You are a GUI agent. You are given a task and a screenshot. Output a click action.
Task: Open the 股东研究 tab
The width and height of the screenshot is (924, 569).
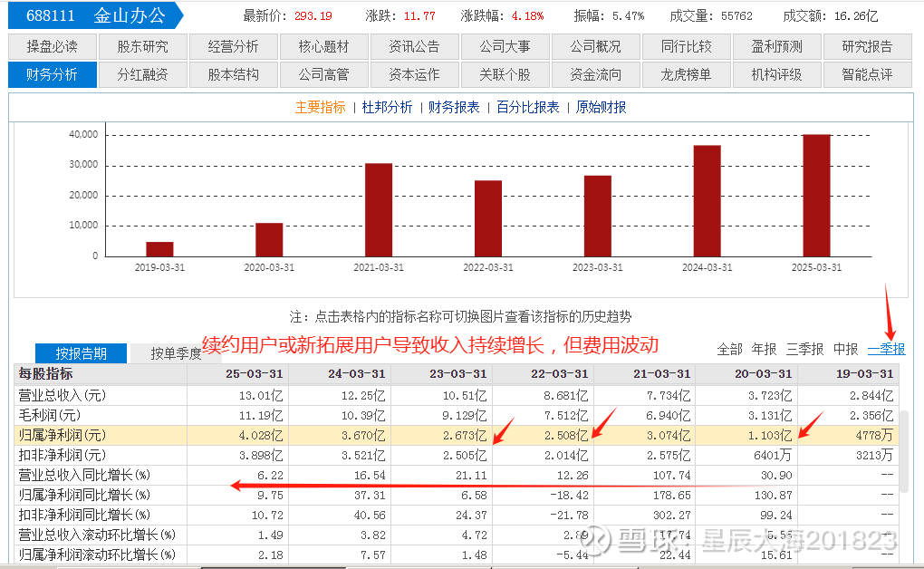pos(142,46)
